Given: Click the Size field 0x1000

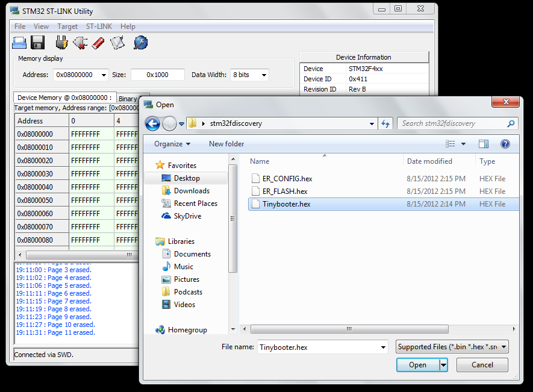Looking at the screenshot, I should (157, 75).
